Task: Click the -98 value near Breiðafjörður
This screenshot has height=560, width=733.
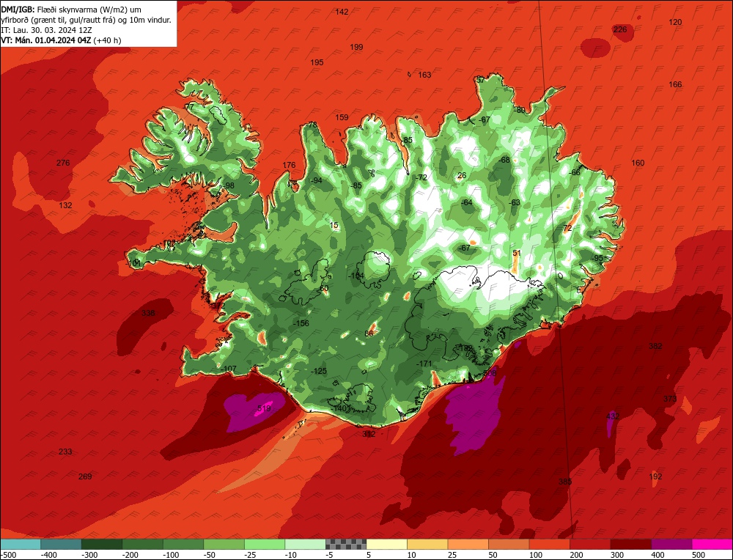Action: point(229,185)
